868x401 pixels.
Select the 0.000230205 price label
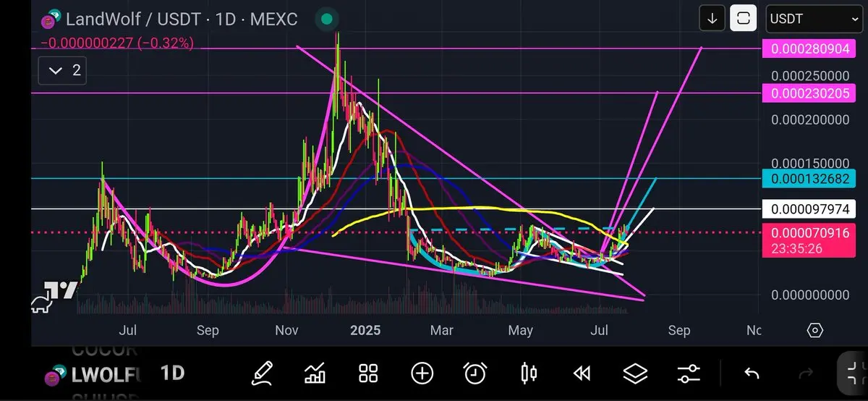(809, 93)
